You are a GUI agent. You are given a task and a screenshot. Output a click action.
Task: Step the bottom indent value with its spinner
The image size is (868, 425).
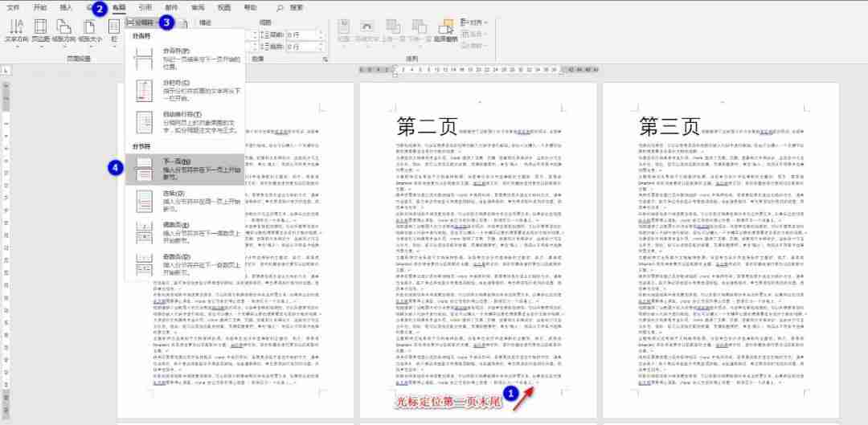tap(255, 47)
